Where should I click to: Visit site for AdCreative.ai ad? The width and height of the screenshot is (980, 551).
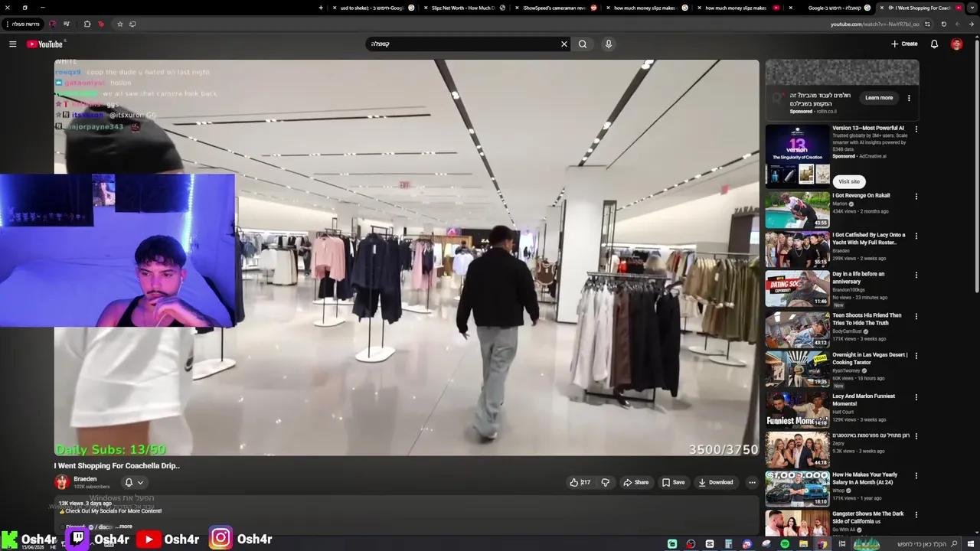pyautogui.click(x=849, y=181)
